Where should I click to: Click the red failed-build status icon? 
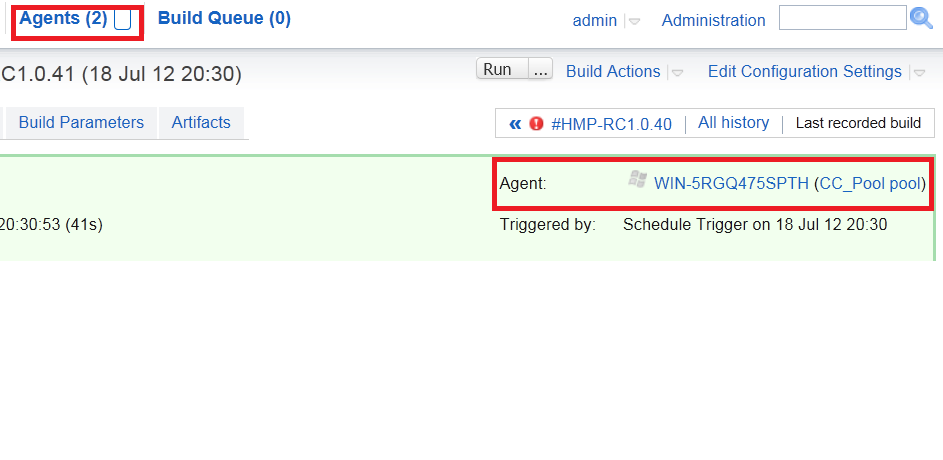click(x=536, y=124)
